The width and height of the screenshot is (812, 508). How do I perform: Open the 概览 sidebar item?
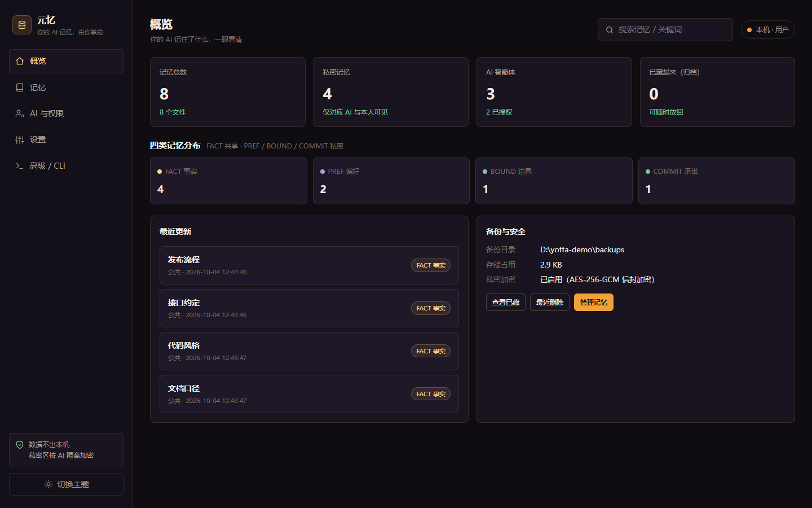66,61
